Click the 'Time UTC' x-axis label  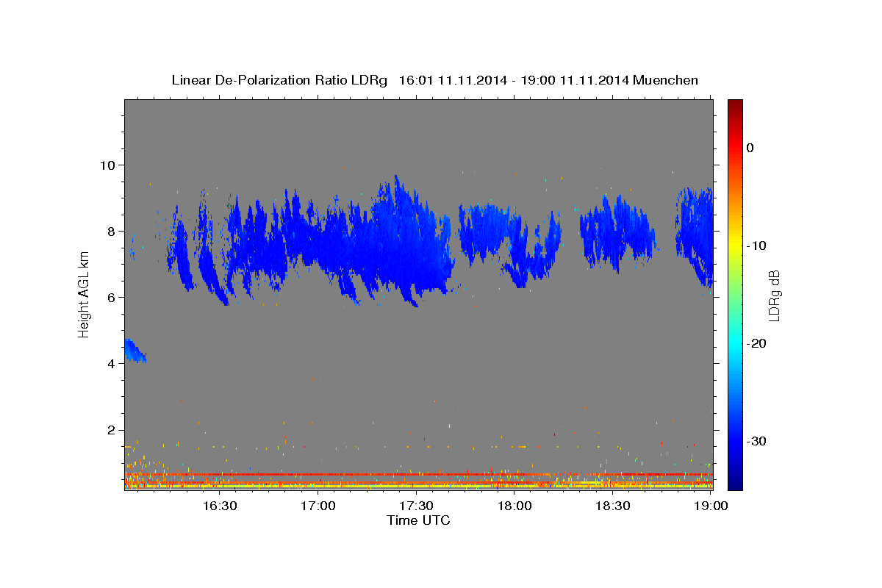[x=418, y=520]
